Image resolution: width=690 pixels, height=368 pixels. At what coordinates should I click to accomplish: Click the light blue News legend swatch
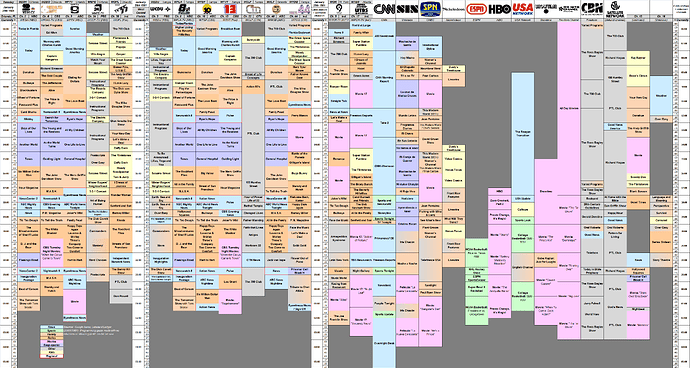[51, 327]
